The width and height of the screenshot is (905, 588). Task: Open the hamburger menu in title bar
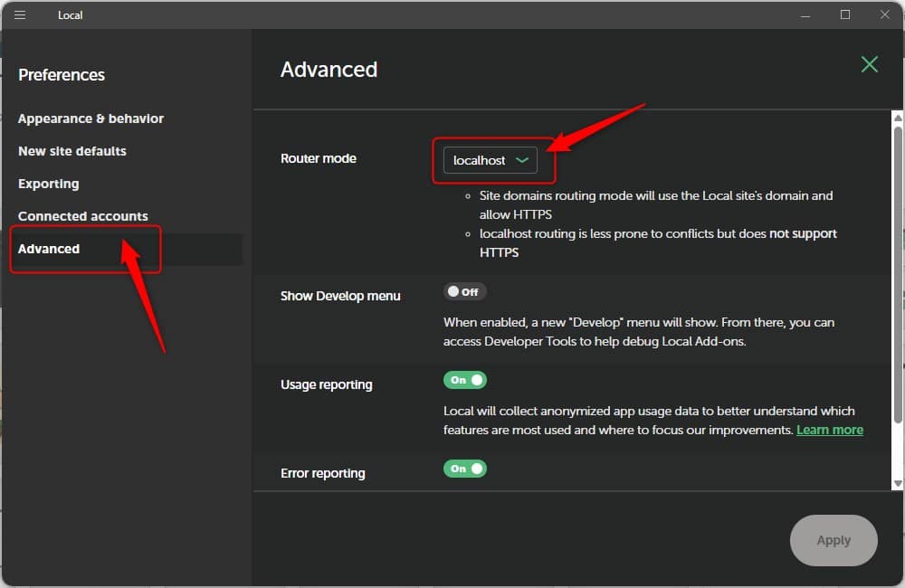tap(20, 15)
